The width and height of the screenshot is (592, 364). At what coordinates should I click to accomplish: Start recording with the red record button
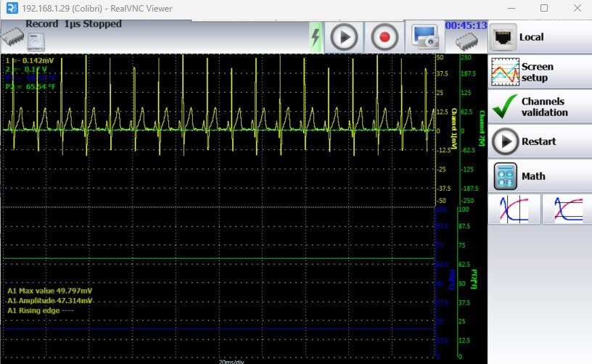pos(385,37)
